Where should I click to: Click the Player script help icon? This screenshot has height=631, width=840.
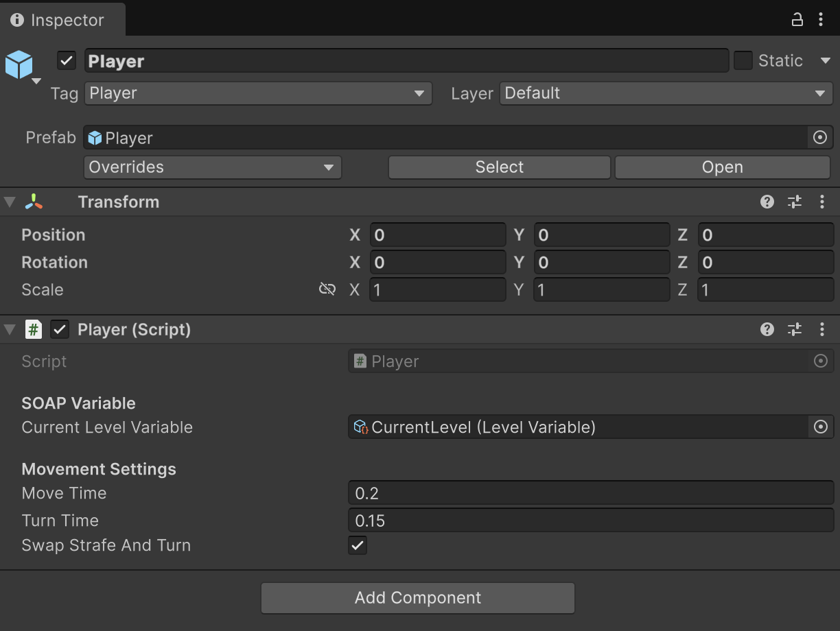767,330
